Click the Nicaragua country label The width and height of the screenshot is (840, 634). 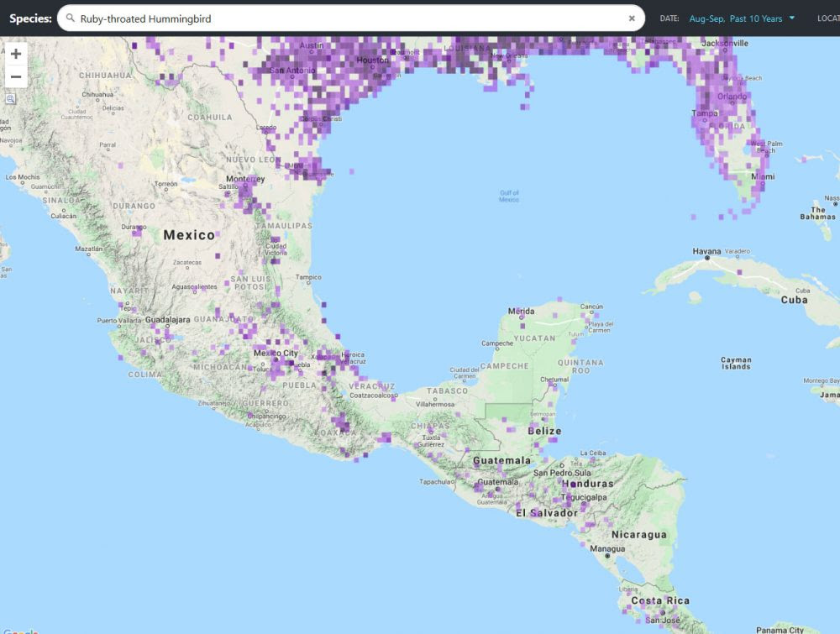pyautogui.click(x=639, y=534)
